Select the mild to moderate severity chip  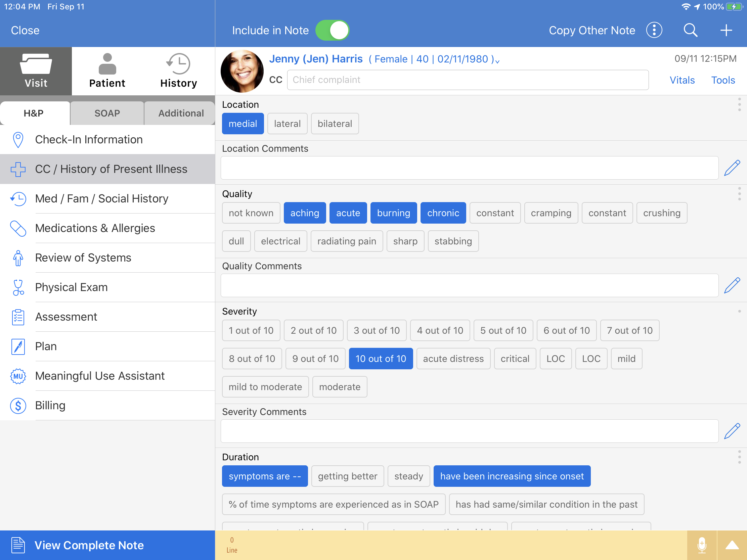point(265,386)
